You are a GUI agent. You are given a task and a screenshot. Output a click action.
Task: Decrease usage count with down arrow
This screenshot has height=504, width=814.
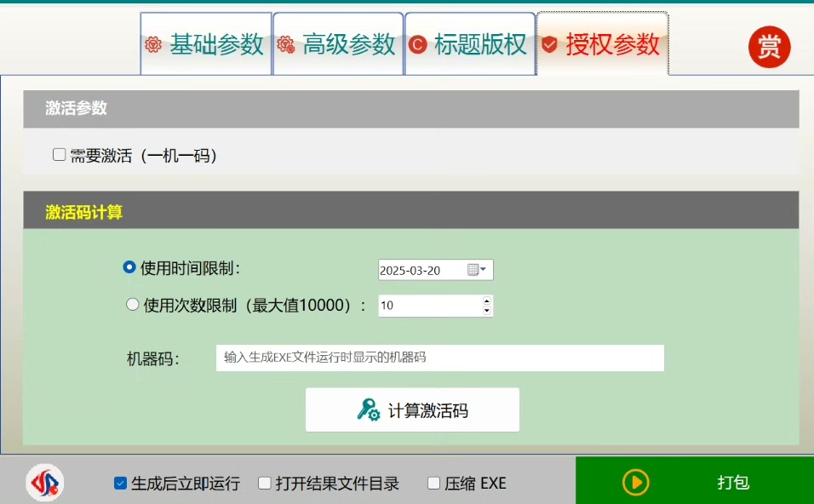[486, 311]
